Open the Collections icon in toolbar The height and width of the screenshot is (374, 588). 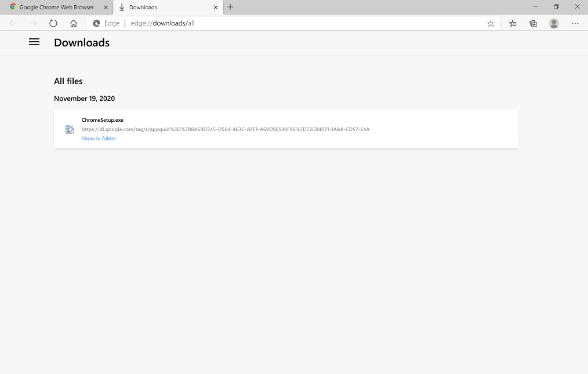point(533,23)
